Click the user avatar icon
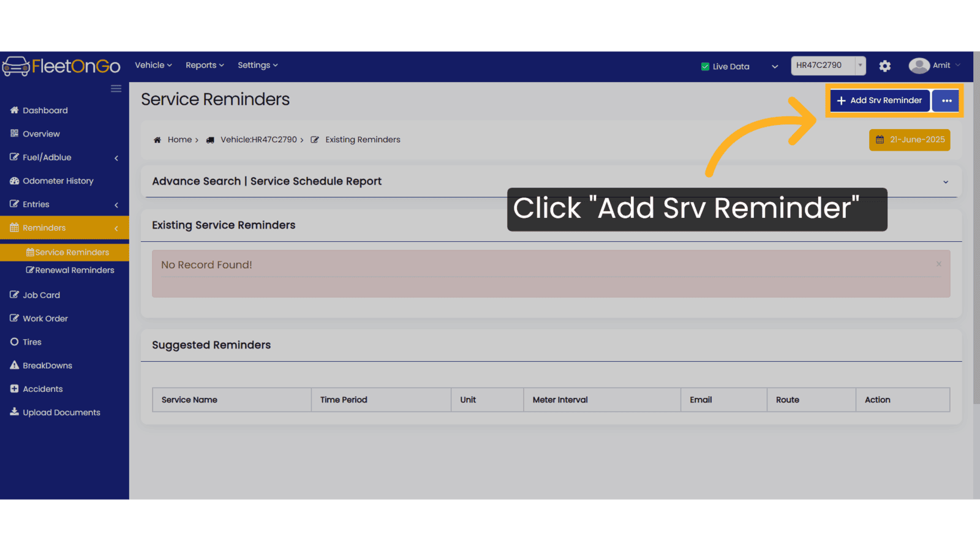980x551 pixels. [919, 66]
